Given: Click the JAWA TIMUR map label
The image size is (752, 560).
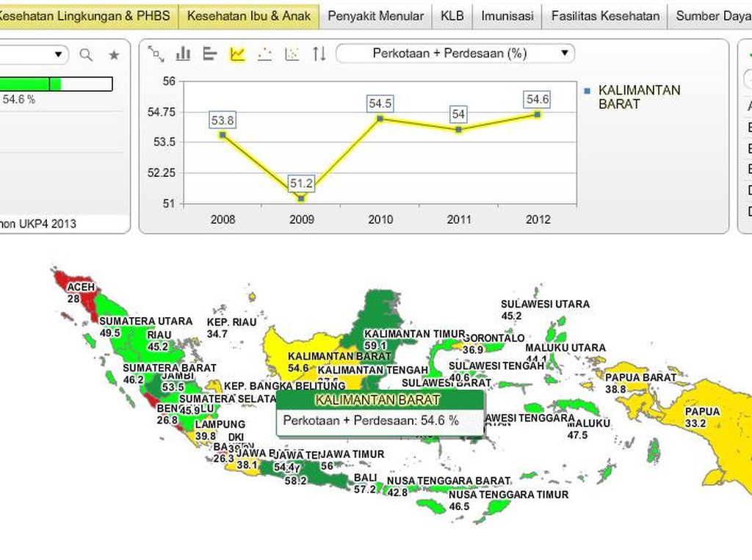Looking at the screenshot, I should [x=352, y=454].
